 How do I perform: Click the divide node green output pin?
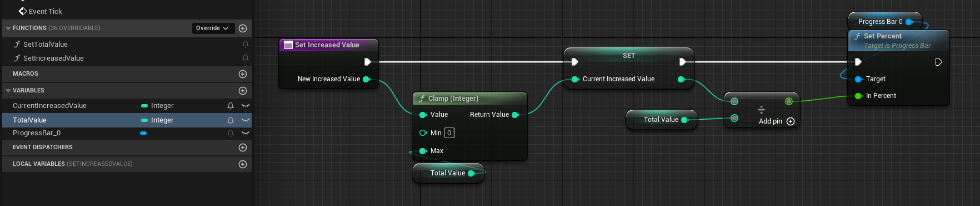coord(788,101)
